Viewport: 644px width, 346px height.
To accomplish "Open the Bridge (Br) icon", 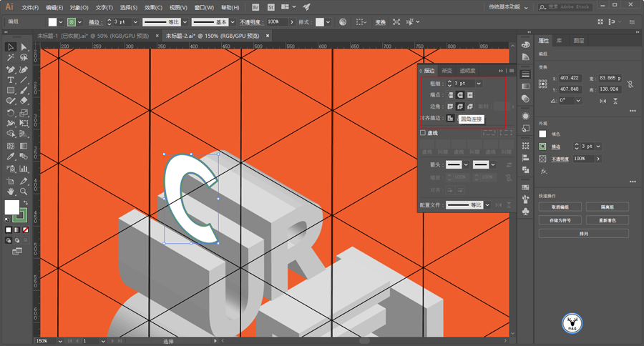I will click(x=255, y=7).
